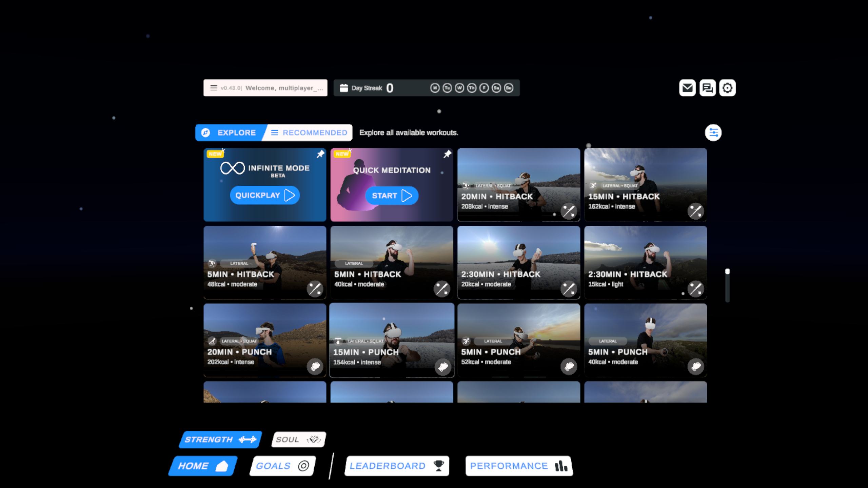Expand the hamburger menu beside Welcome text
The image size is (868, 488).
(x=213, y=88)
